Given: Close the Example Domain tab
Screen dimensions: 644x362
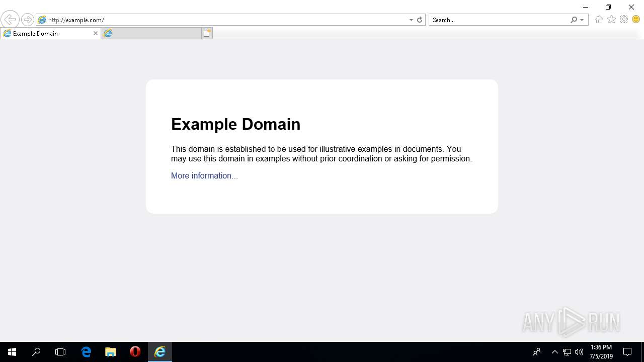Looking at the screenshot, I should 96,33.
